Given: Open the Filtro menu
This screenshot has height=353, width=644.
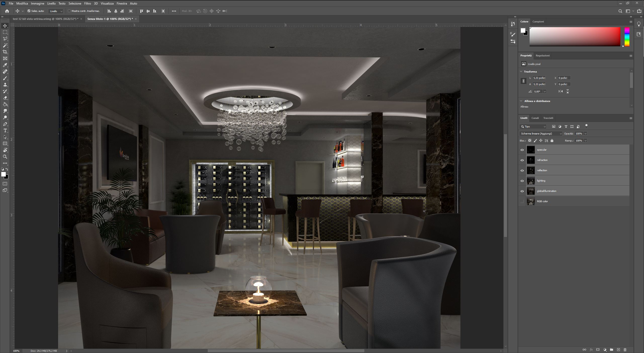Looking at the screenshot, I should (x=87, y=4).
